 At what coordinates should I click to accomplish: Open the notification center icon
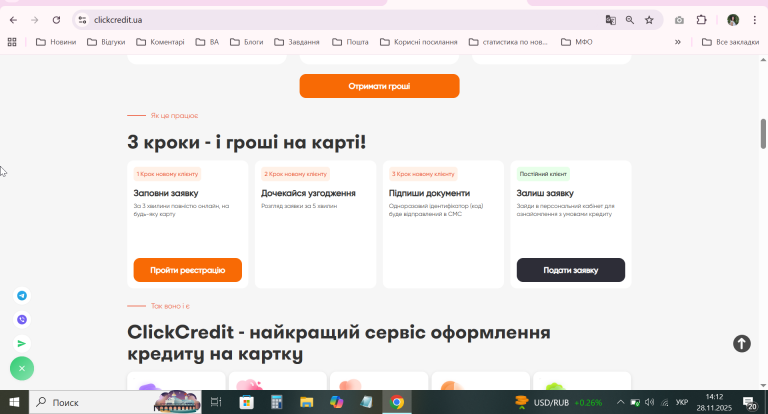750,402
